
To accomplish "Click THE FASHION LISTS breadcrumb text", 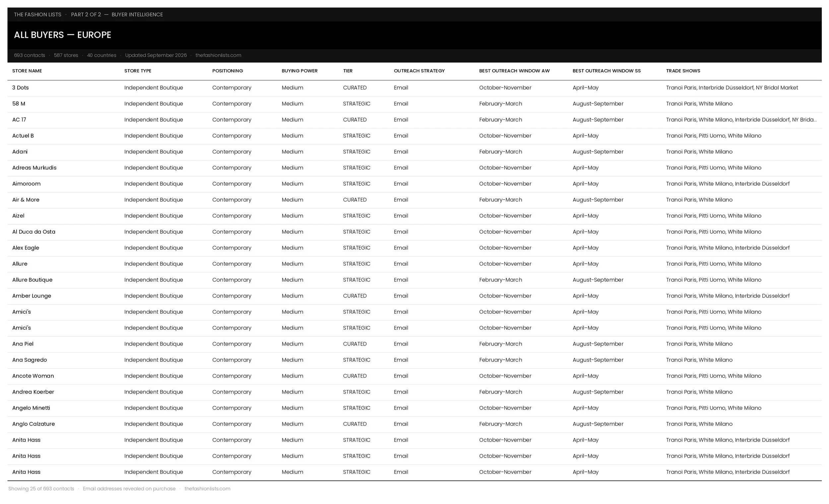I will point(38,15).
